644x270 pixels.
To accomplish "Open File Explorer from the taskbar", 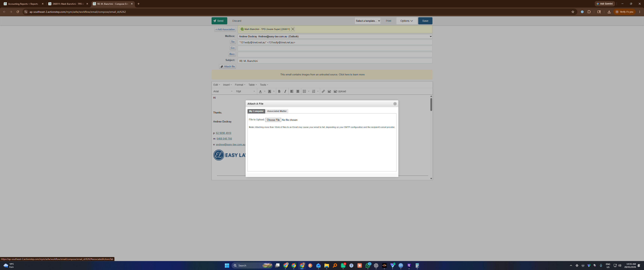I will pyautogui.click(x=326, y=265).
